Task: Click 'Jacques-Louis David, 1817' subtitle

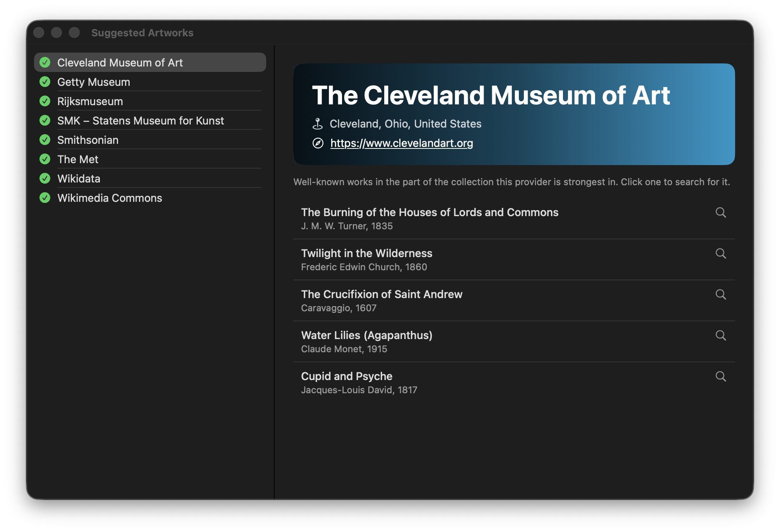Action: click(x=359, y=390)
